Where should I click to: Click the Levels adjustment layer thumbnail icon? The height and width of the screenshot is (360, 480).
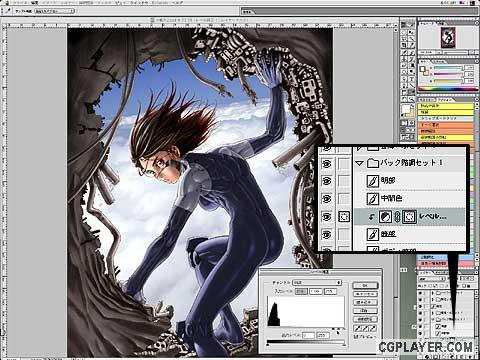tap(385, 217)
